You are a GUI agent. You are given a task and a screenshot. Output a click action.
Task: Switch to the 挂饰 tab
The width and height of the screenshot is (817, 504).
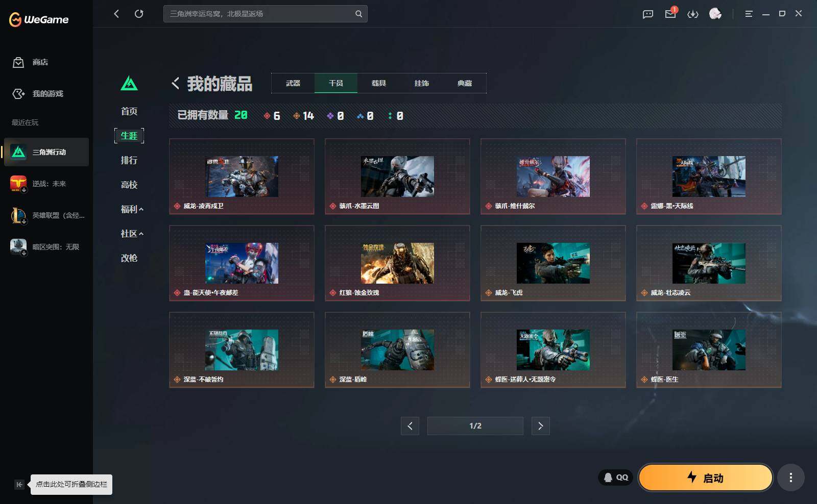(422, 83)
